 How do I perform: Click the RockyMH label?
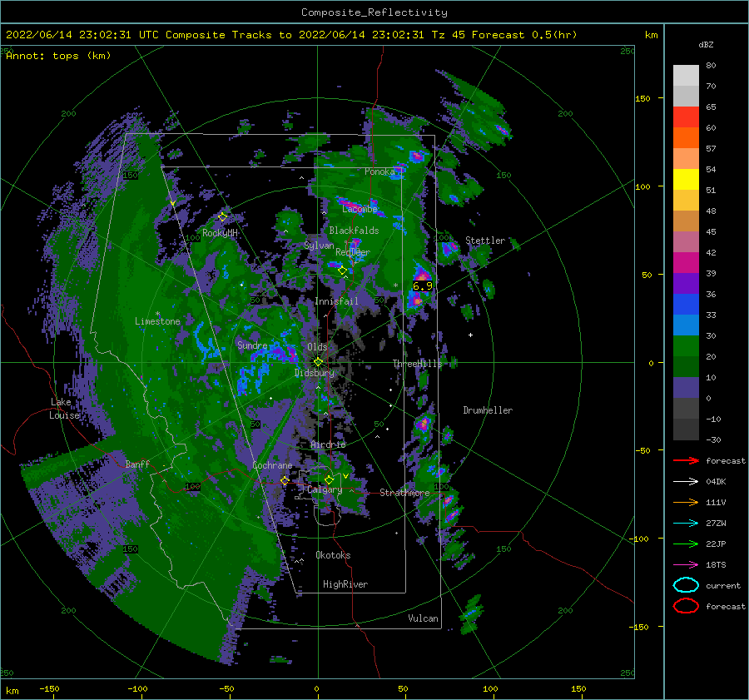(x=220, y=233)
